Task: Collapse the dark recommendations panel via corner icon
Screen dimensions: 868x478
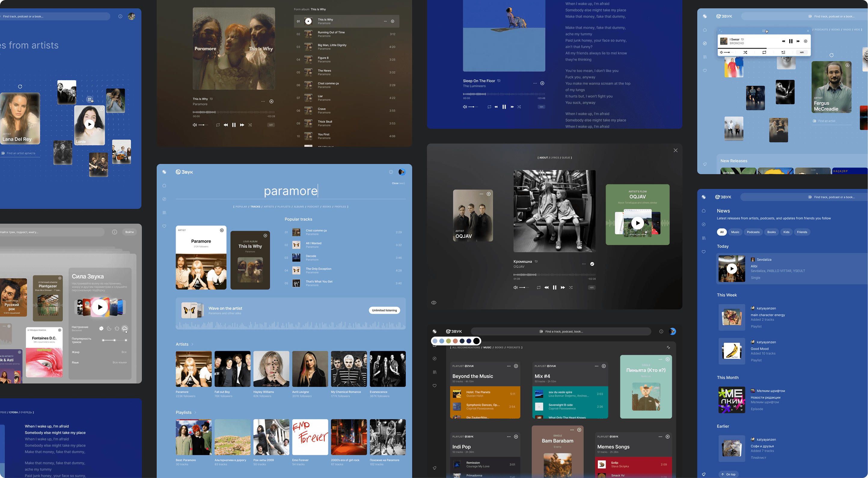Action: (x=668, y=347)
